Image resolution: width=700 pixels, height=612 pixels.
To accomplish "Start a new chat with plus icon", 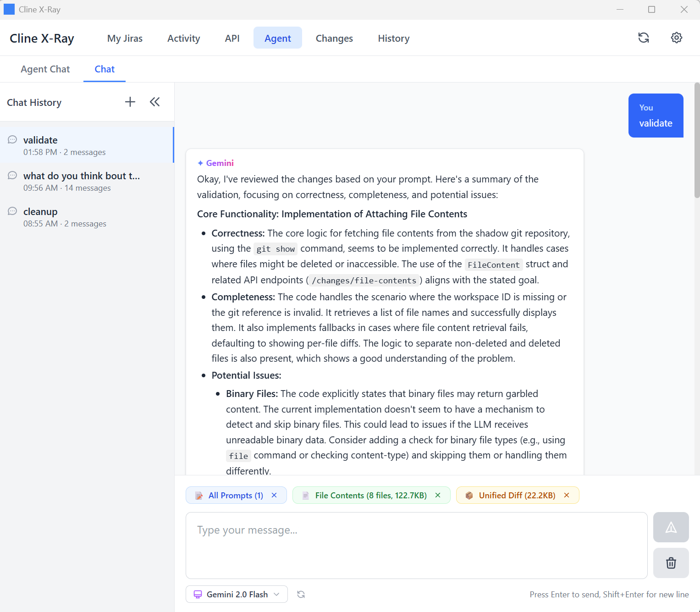I will 130,102.
